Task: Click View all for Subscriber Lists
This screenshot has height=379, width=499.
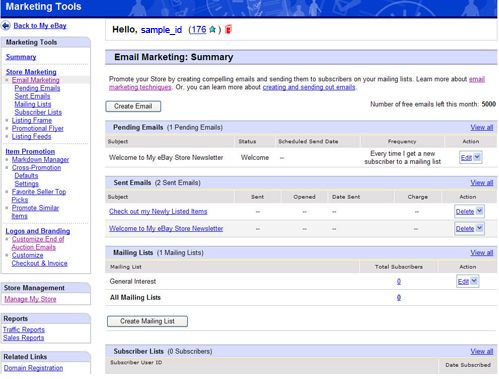Action: (x=482, y=351)
